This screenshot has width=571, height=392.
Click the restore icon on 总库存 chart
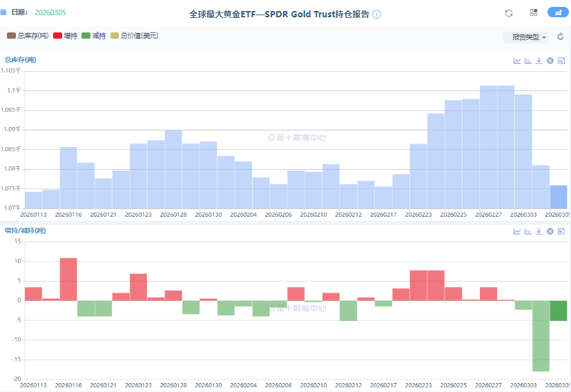(x=550, y=61)
